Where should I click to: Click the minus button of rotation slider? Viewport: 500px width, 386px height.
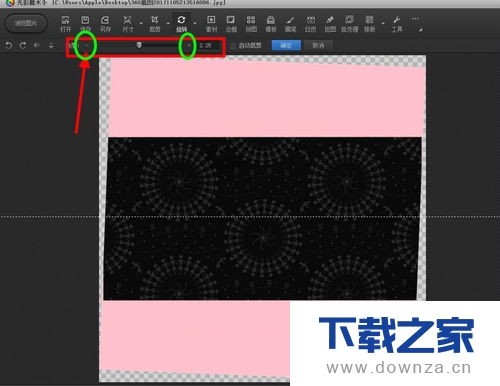click(86, 45)
